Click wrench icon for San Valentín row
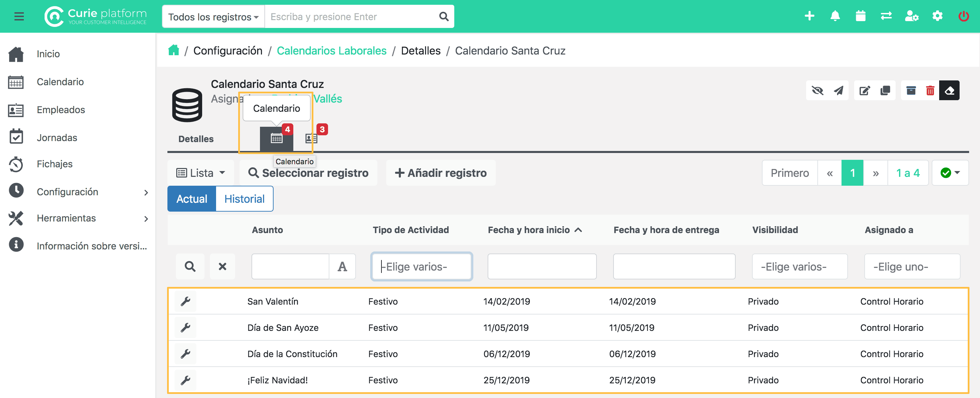This screenshot has width=980, height=398. [x=186, y=301]
